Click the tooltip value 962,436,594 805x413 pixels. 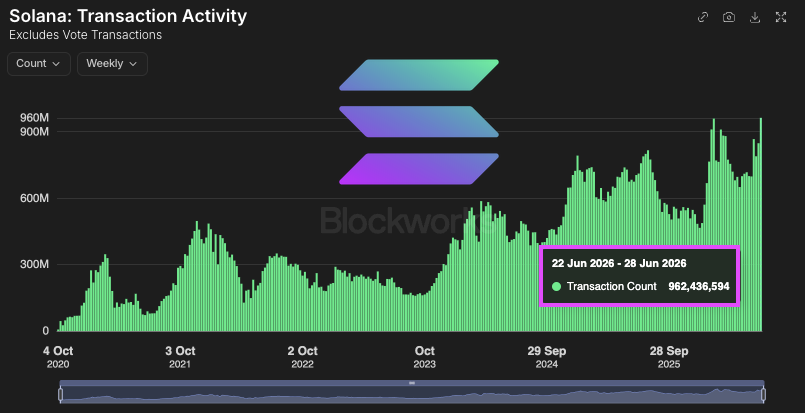(x=699, y=287)
